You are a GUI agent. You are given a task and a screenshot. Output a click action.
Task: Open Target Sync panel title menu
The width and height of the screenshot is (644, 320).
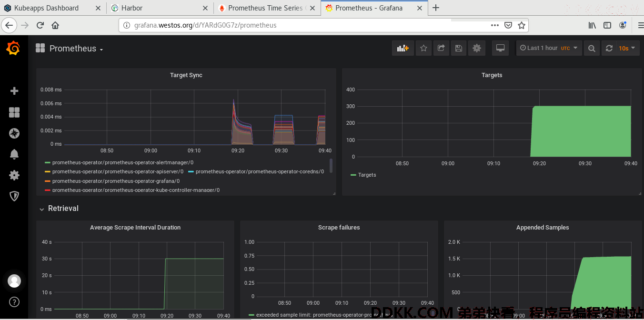pyautogui.click(x=186, y=75)
